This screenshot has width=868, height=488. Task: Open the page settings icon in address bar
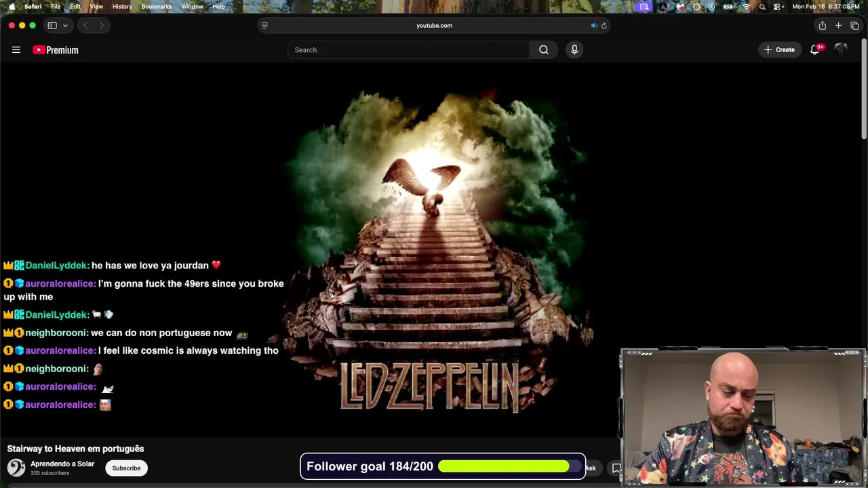(x=264, y=26)
